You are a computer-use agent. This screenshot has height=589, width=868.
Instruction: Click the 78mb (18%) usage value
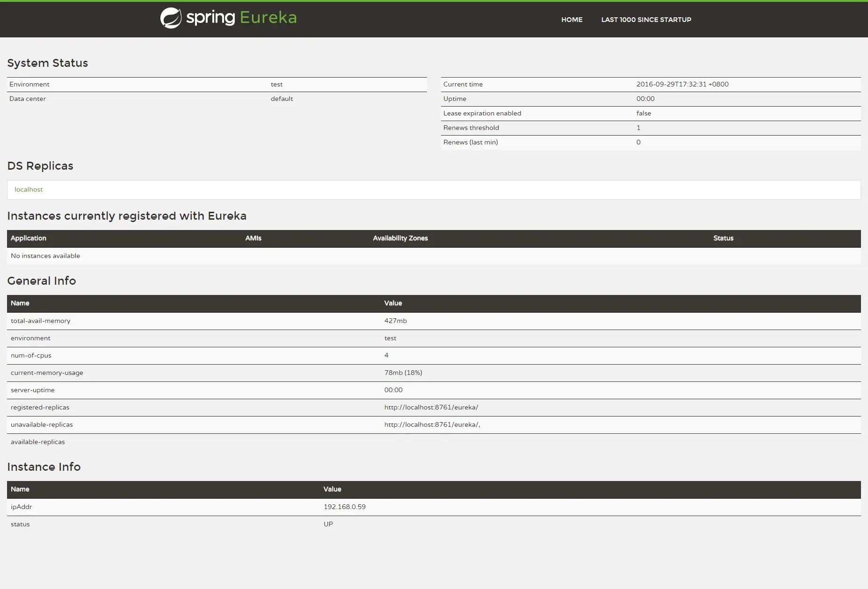click(403, 373)
